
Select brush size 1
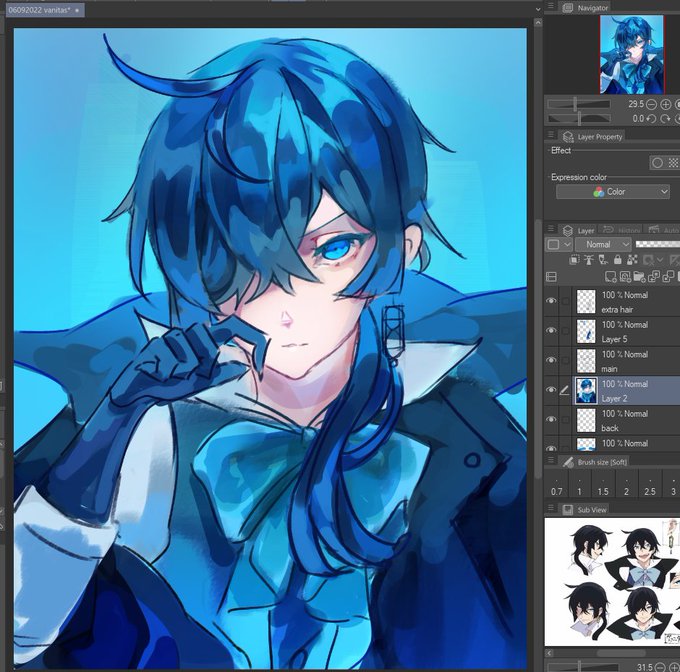tap(579, 486)
